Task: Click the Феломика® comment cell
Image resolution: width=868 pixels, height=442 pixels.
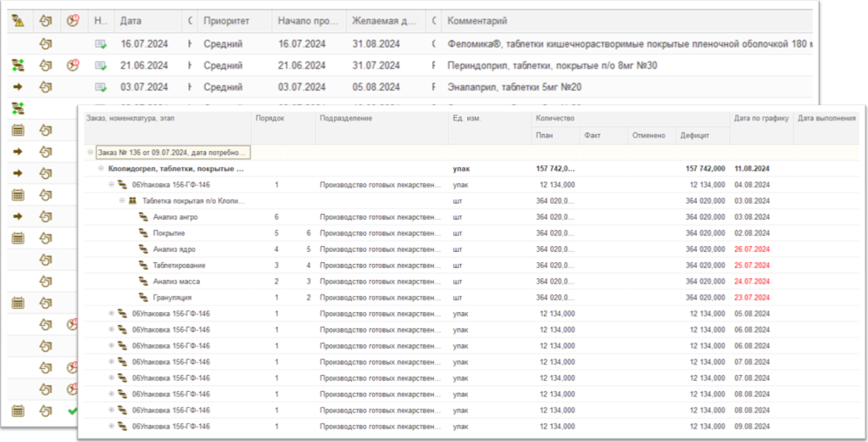Action: pyautogui.click(x=629, y=44)
